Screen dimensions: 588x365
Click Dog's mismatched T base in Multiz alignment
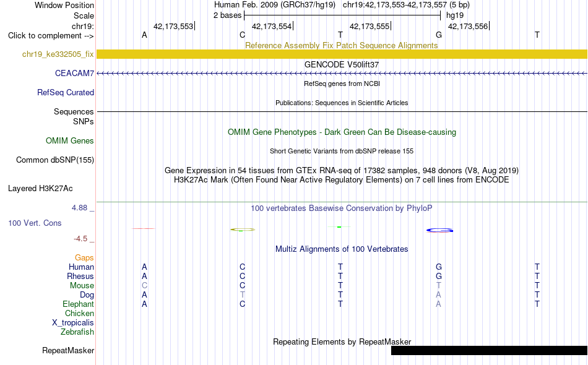click(x=242, y=295)
